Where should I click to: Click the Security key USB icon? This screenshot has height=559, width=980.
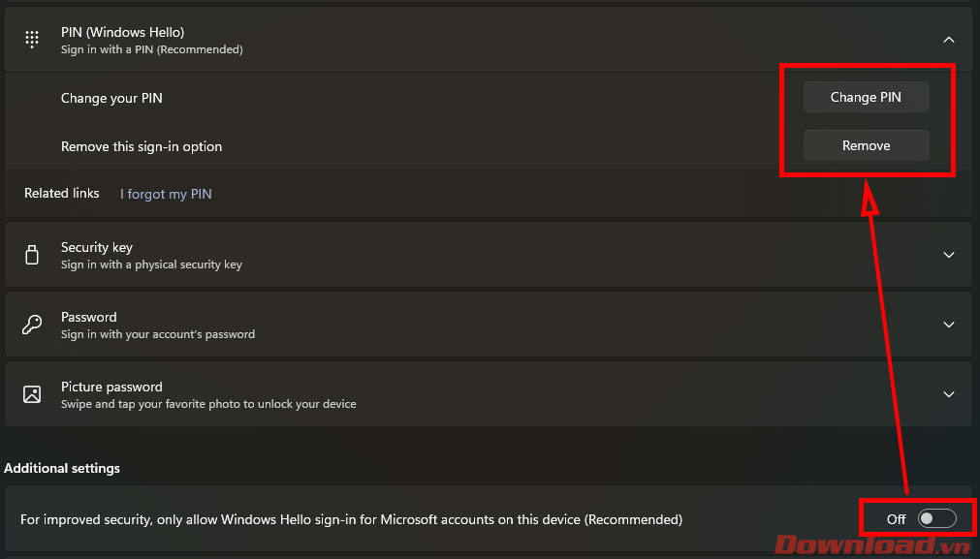(x=32, y=255)
